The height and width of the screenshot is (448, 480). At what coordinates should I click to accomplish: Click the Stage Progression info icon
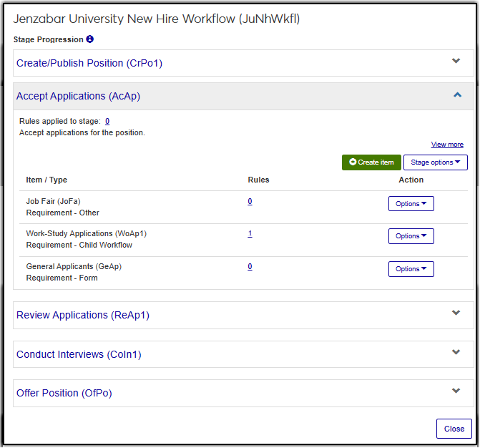click(89, 39)
